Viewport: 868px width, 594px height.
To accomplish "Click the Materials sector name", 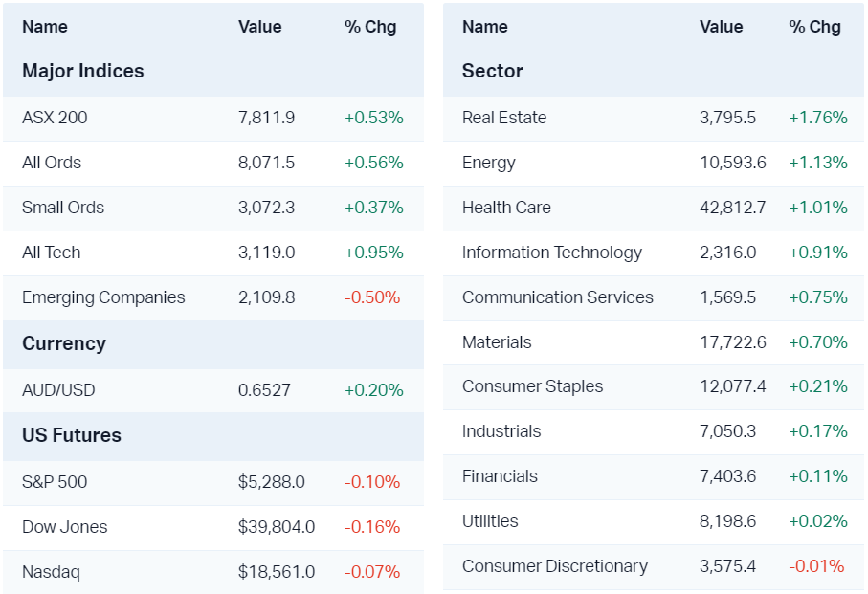I will (497, 342).
